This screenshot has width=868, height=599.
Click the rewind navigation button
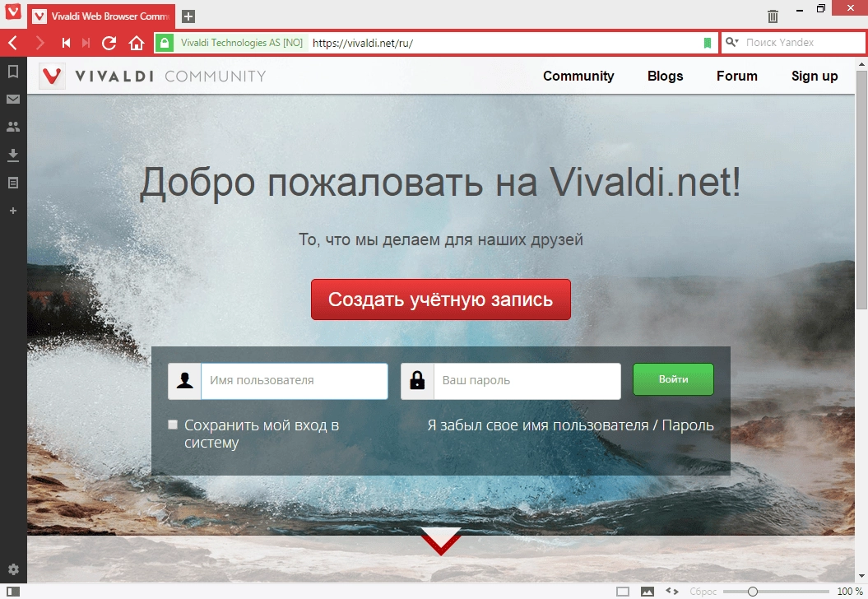pos(66,43)
